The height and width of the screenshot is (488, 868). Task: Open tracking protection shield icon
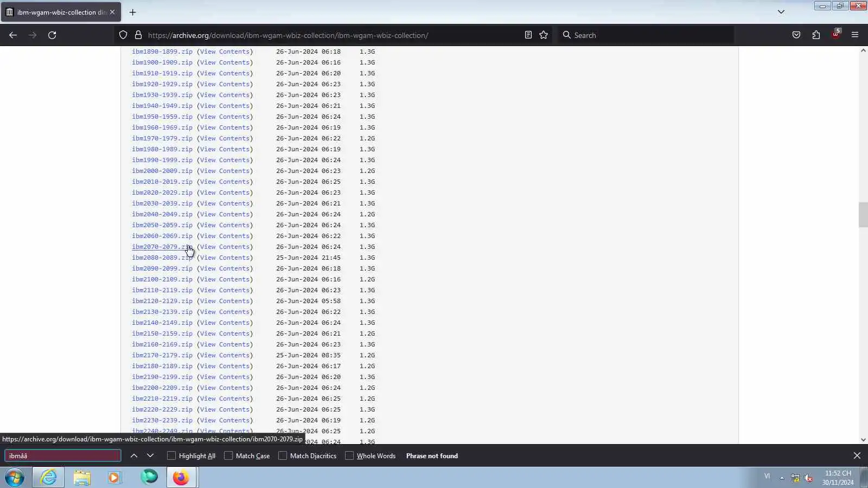pyautogui.click(x=123, y=35)
